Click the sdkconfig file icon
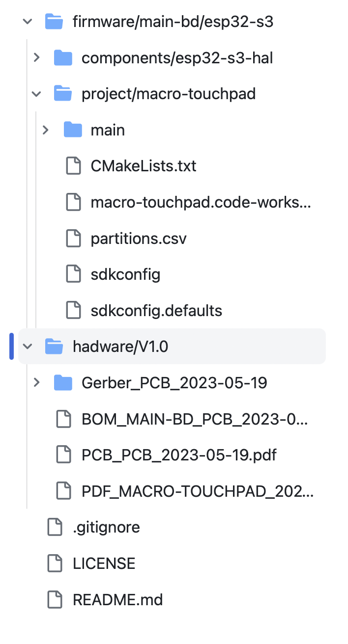This screenshot has width=348, height=644. point(73,274)
